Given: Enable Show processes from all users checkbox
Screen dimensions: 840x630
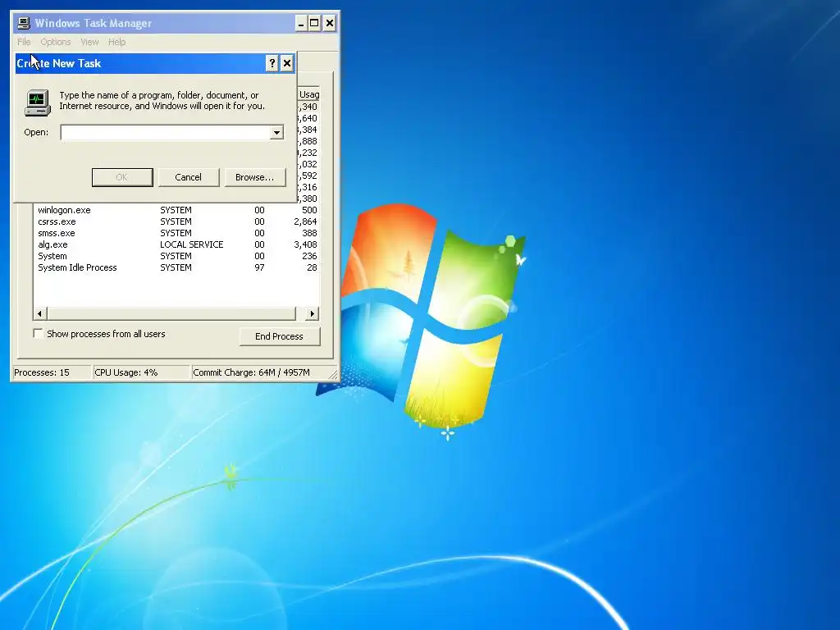Looking at the screenshot, I should pos(38,334).
